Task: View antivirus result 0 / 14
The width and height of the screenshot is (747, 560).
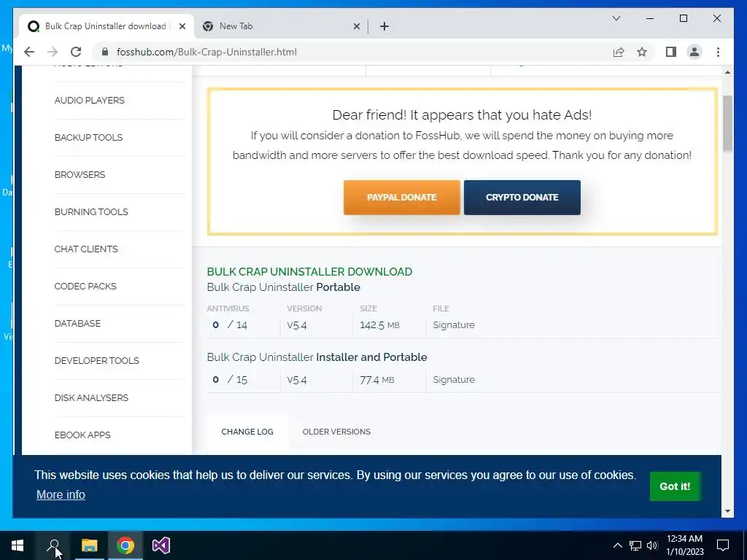Action: click(230, 324)
